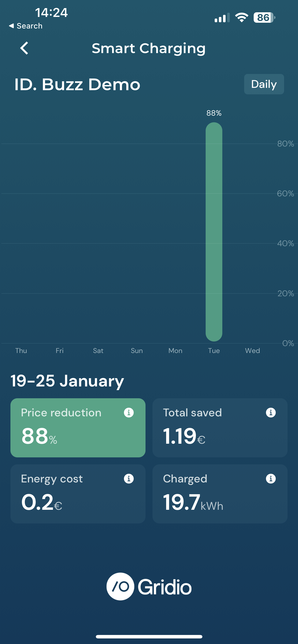The width and height of the screenshot is (298, 644).
Task: Select the Total saved card
Action: pos(220,428)
